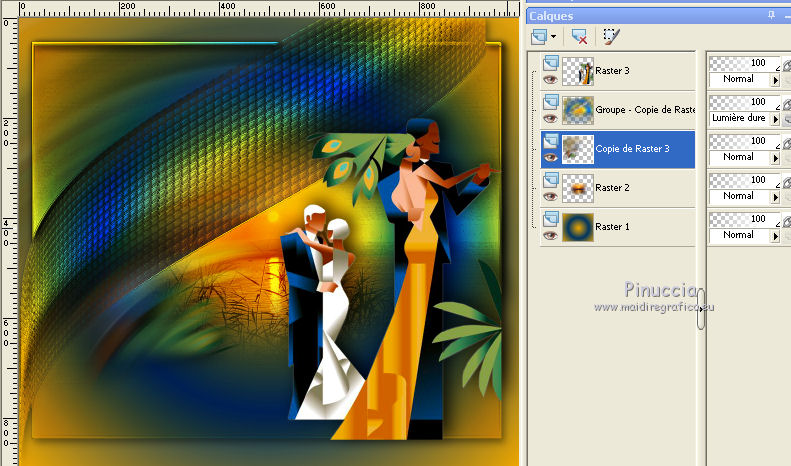Open the Lumière dure blend mode field
Image resolution: width=791 pixels, height=466 pixels.
coord(740,118)
